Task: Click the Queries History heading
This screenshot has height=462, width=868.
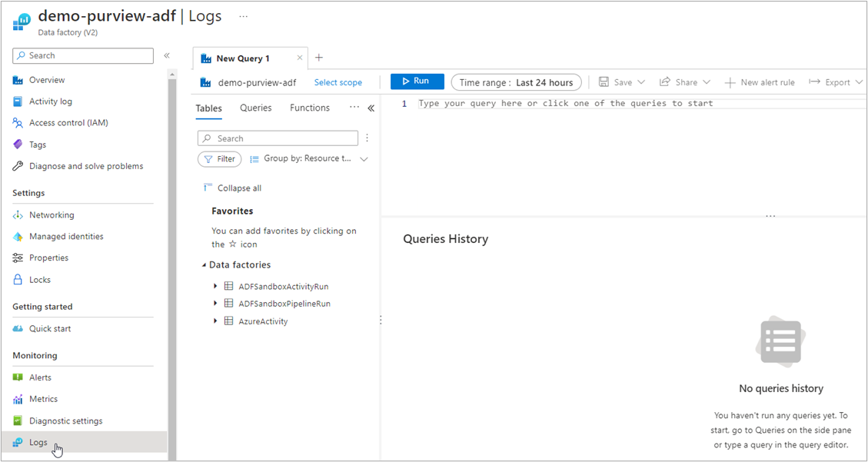Action: tap(446, 239)
